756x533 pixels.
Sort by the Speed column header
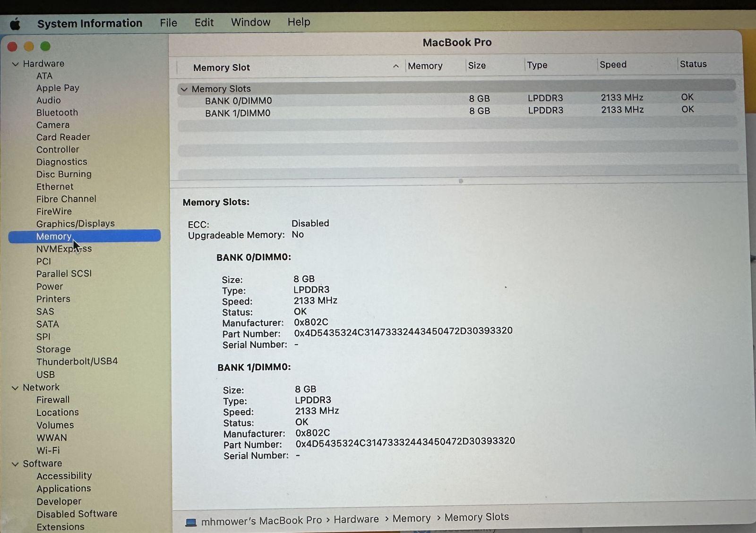[x=613, y=65]
